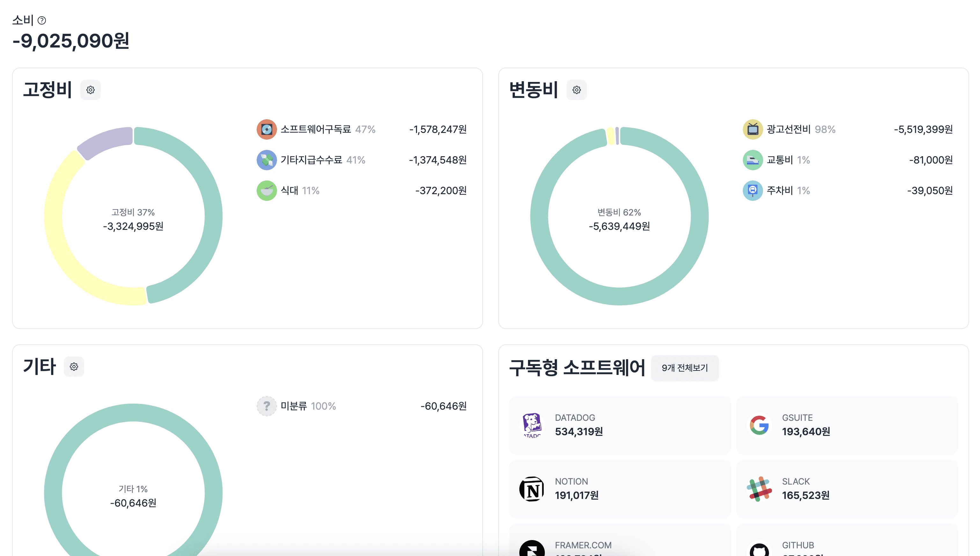980x556 pixels.
Task: Click the purple segment of 고정비 donut
Action: (106, 141)
